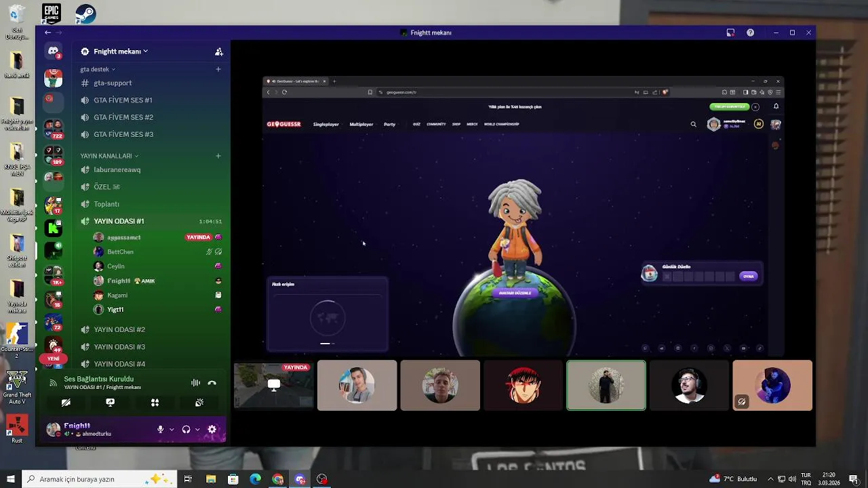Image resolution: width=868 pixels, height=488 pixels.
Task: Click the Kagami voice member
Action: 157,295
